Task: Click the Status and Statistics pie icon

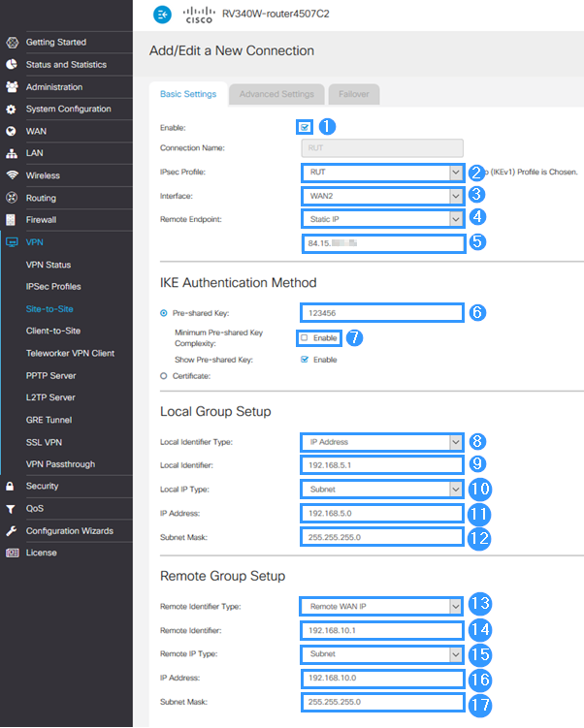Action: coord(12,65)
